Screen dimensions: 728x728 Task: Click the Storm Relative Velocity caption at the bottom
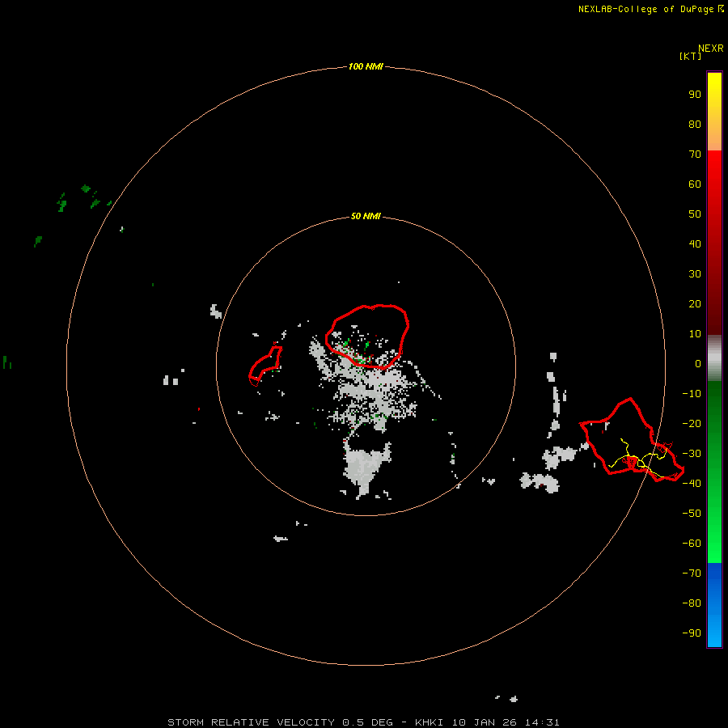(363, 722)
